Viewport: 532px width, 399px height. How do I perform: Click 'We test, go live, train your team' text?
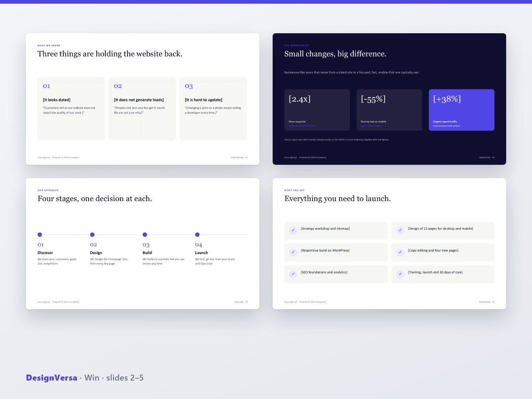[215, 261]
